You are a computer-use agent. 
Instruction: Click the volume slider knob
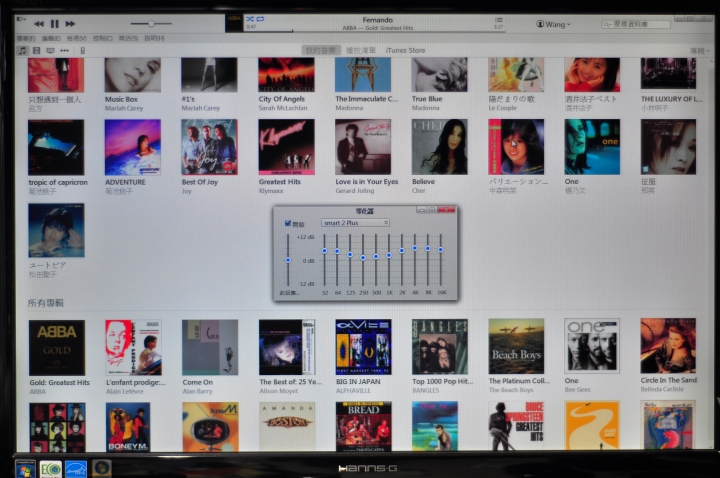coord(151,23)
